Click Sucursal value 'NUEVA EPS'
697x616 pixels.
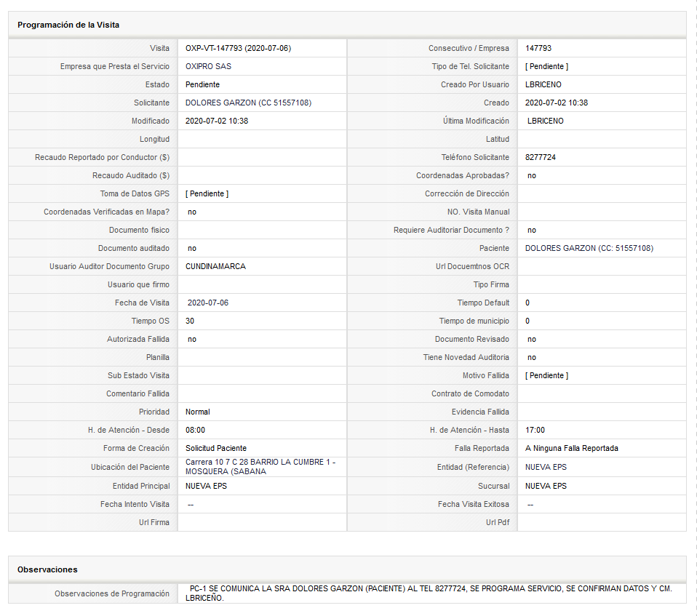[x=546, y=487]
